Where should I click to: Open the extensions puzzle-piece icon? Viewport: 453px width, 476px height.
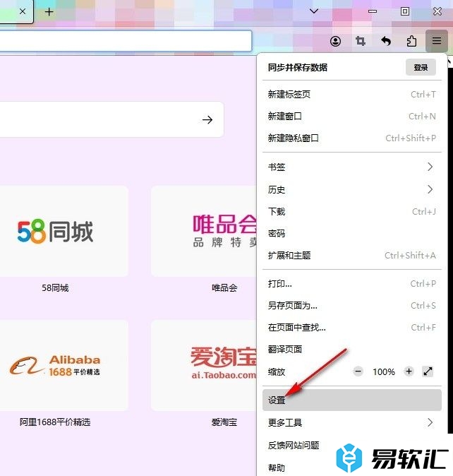pos(411,41)
